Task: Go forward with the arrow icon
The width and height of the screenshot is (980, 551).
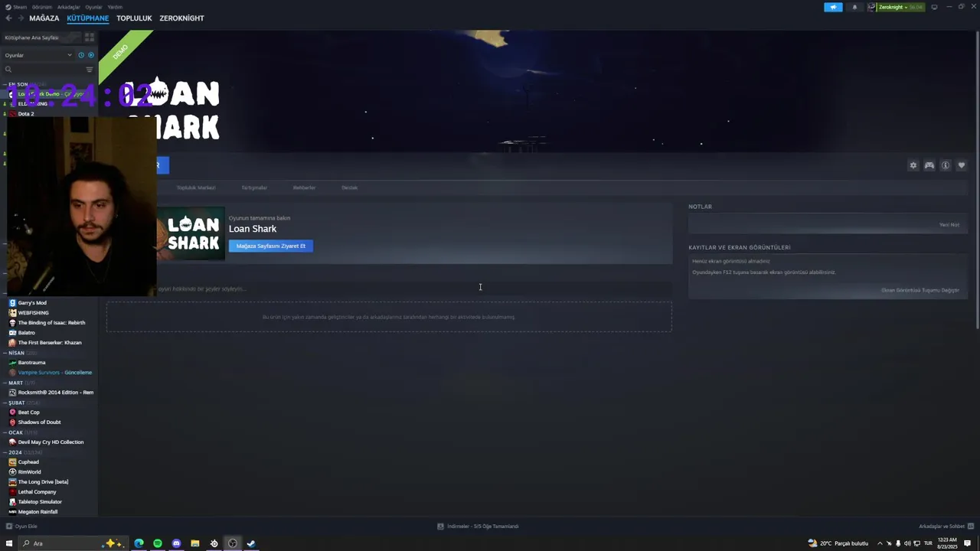Action: pos(20,18)
